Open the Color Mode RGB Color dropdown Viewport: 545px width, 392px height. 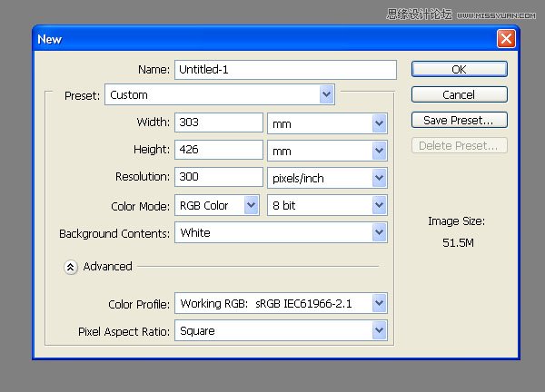pyautogui.click(x=217, y=205)
